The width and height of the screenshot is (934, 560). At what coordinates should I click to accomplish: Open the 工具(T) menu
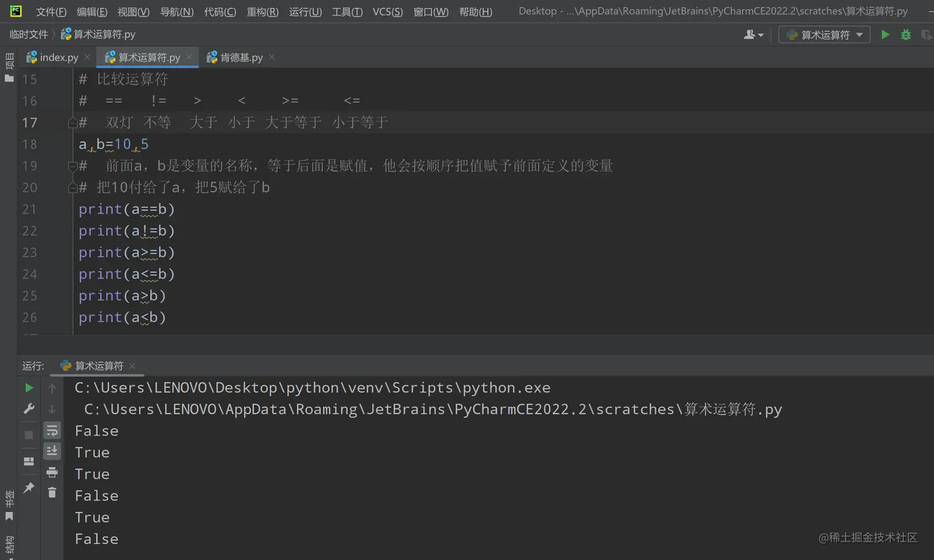point(347,12)
